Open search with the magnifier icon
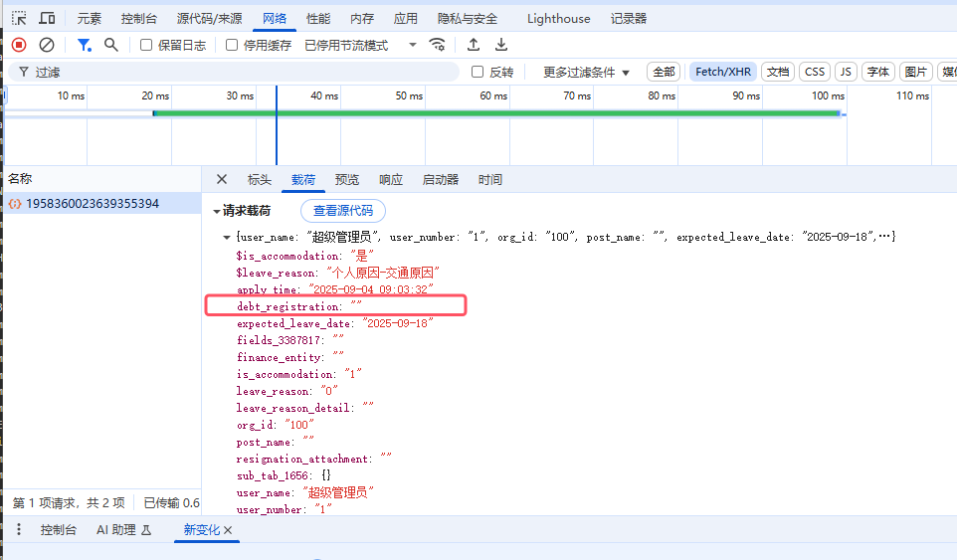 coord(111,45)
